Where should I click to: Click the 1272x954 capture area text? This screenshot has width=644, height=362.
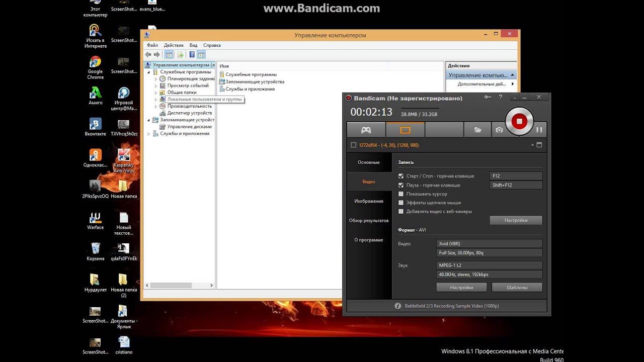coord(388,145)
